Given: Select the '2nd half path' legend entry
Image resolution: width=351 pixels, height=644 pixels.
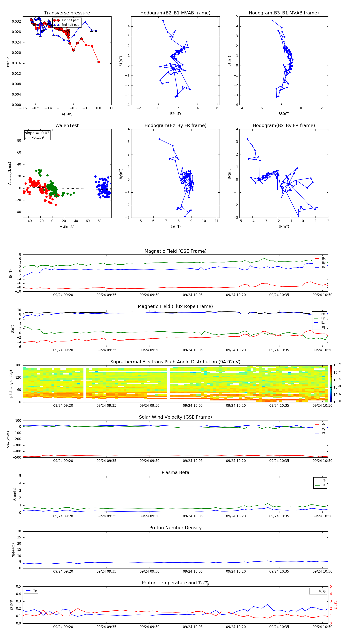Looking at the screenshot, I should [x=67, y=25].
